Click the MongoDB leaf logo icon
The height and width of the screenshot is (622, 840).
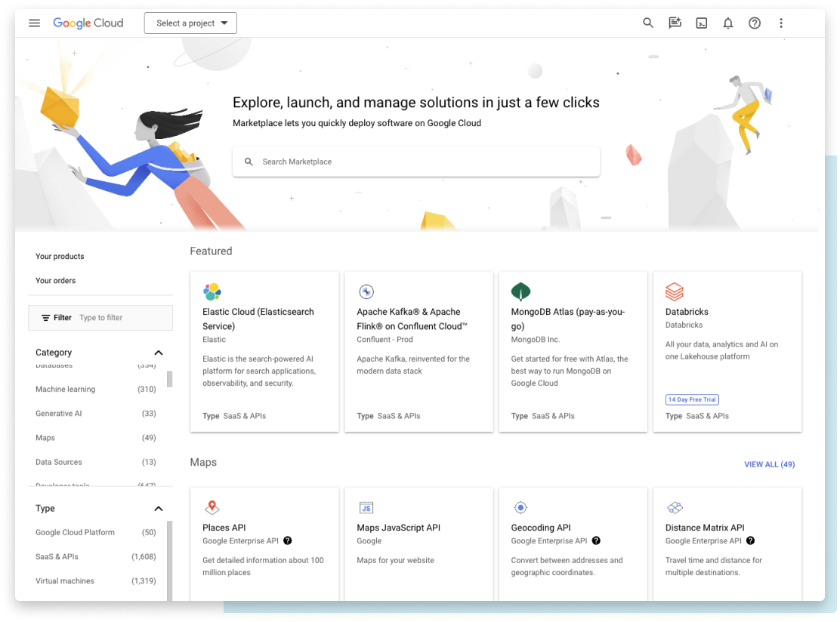click(520, 291)
